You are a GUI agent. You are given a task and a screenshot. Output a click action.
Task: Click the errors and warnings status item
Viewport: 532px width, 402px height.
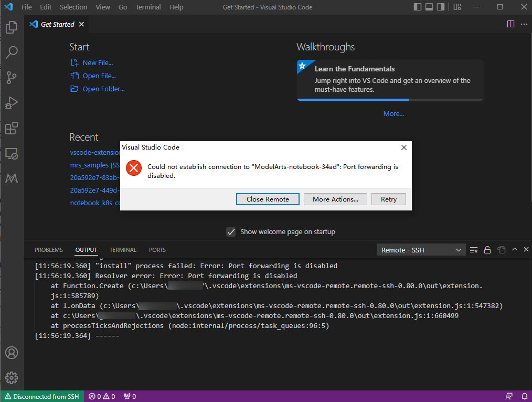coord(102,396)
